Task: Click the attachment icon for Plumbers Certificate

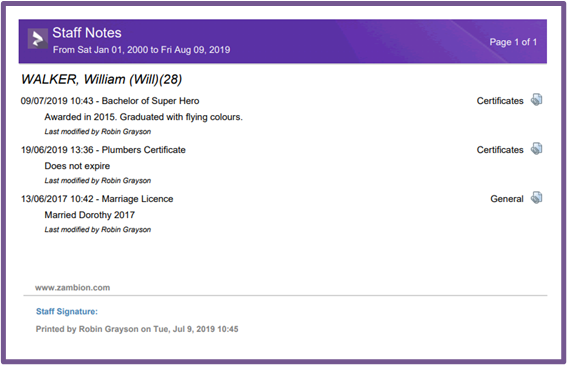Action: pyautogui.click(x=537, y=149)
